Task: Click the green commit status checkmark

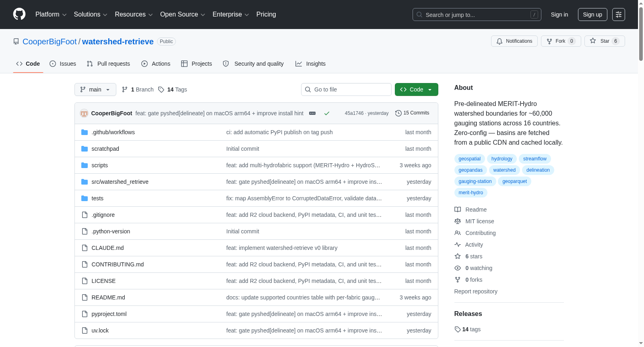Action: coord(327,113)
